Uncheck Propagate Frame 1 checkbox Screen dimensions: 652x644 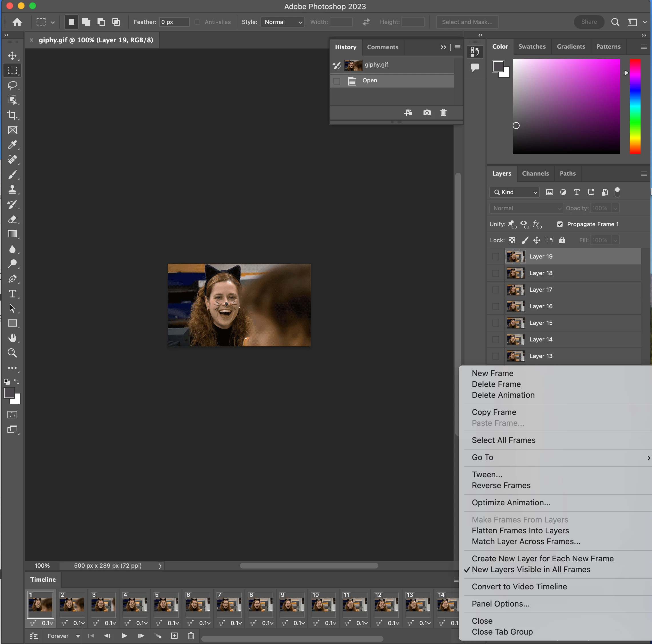(560, 224)
